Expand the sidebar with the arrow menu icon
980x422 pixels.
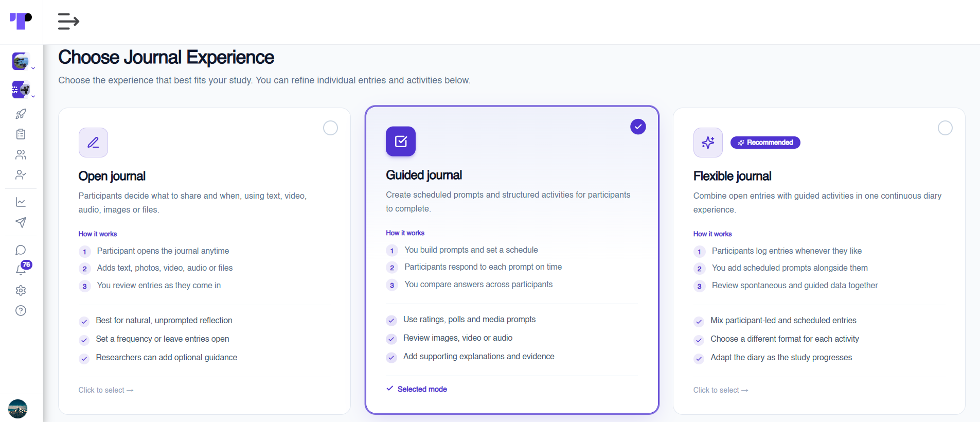pyautogui.click(x=68, y=22)
